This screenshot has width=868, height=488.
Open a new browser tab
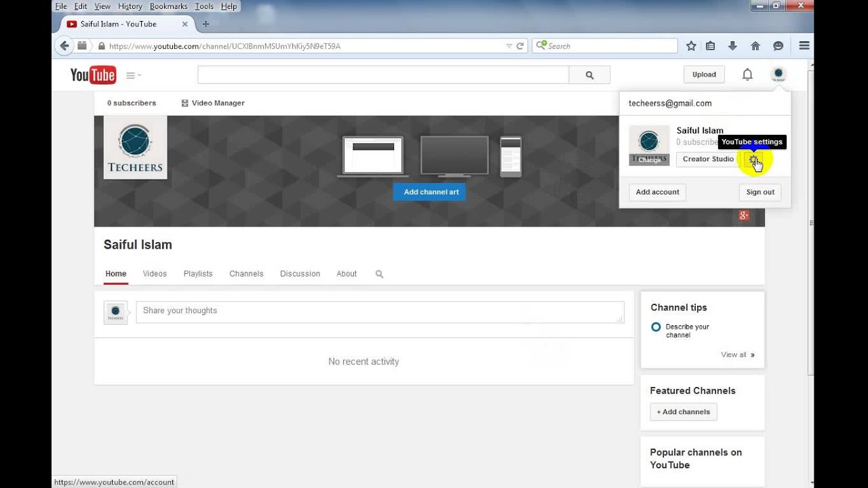click(x=205, y=24)
